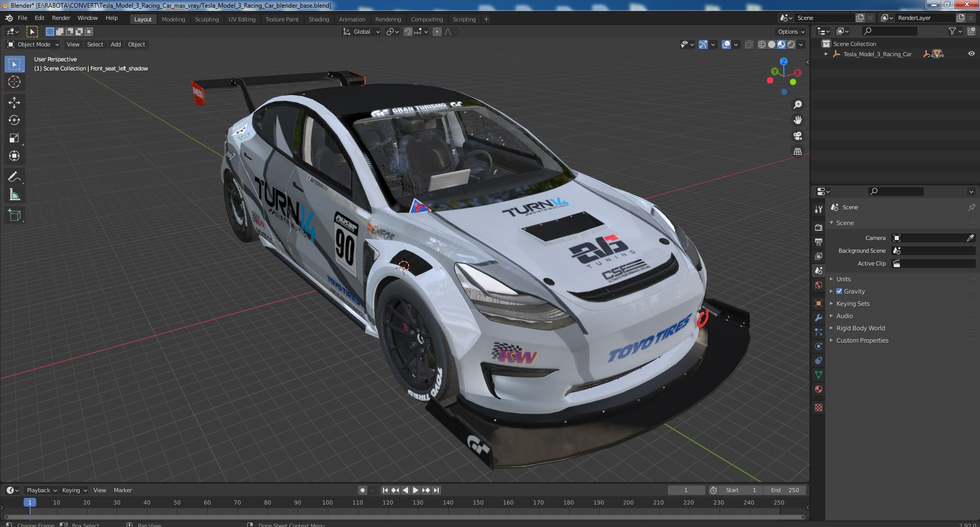Expand the Custom Properties panel
The image size is (980, 527).
pos(862,340)
